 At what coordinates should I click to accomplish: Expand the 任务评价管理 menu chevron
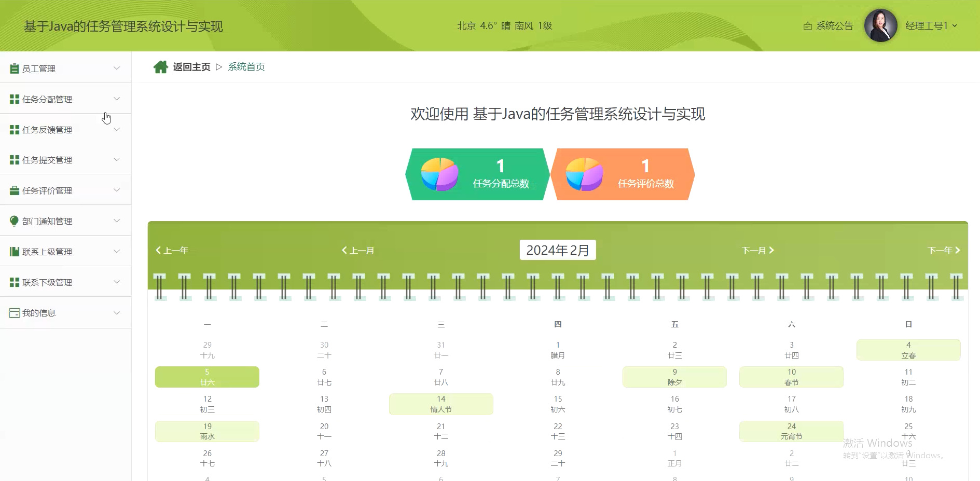[117, 190]
